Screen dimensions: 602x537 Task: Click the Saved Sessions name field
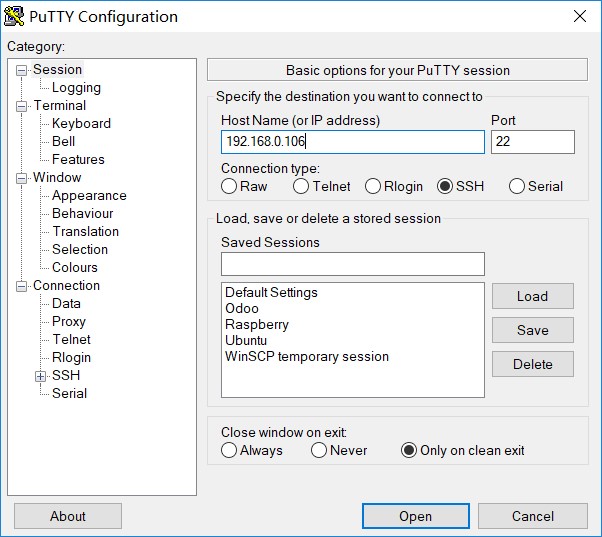coord(352,264)
